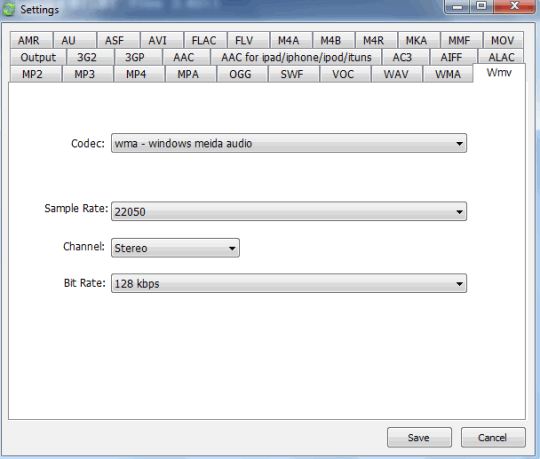This screenshot has width=540, height=459.
Task: Open the AU format tab
Action: [x=74, y=40]
